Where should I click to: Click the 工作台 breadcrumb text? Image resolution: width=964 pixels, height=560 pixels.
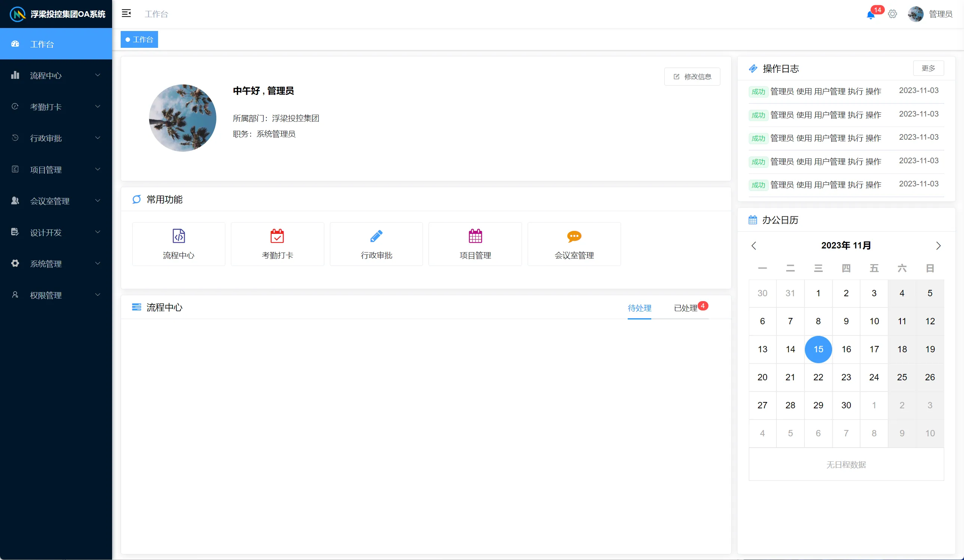tap(157, 14)
